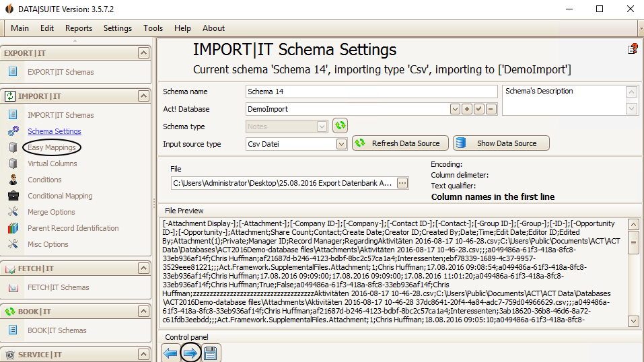Viewport: 644px width, 362px height.
Task: Open the Main menu
Action: tap(20, 28)
